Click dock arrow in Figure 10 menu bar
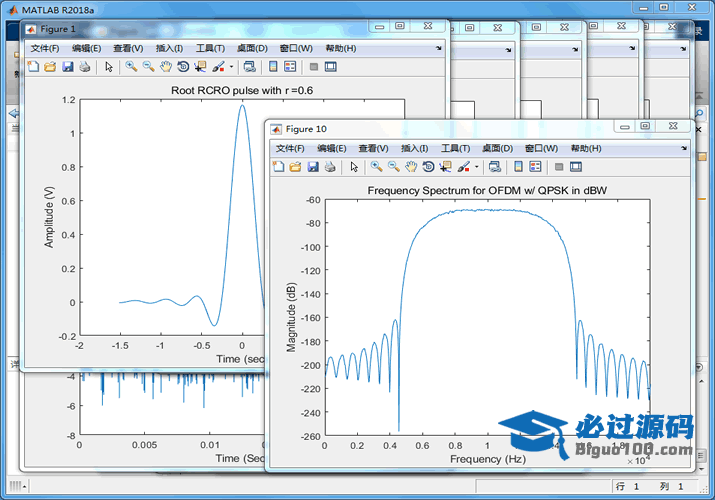 point(684,148)
